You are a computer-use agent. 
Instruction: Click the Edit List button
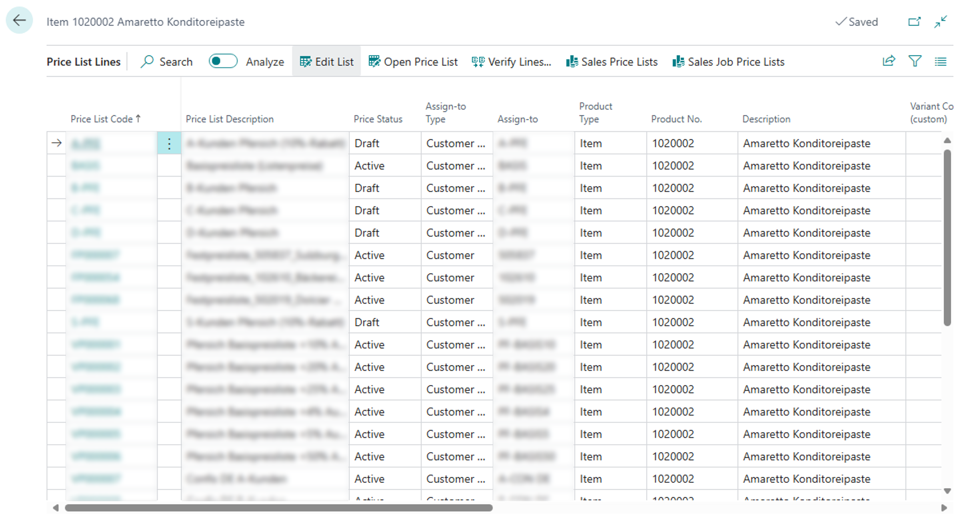coord(326,62)
